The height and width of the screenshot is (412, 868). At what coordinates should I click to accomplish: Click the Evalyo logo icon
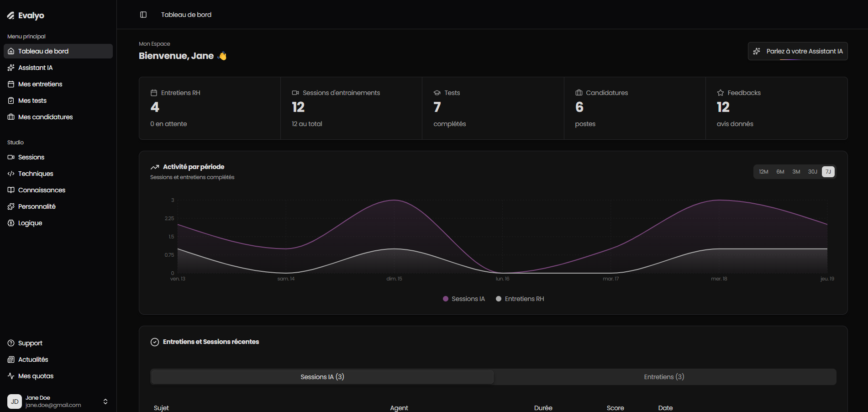point(11,16)
